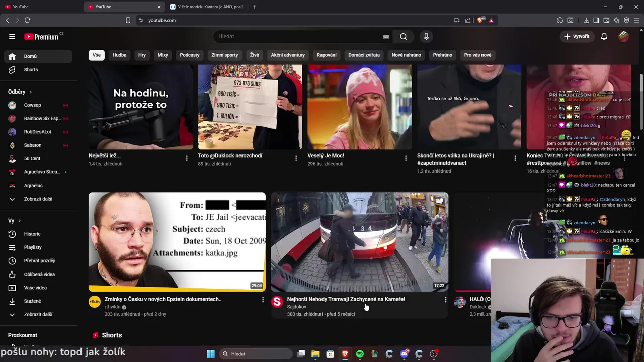644x362 pixels.
Task: Click the share page icon in address bar
Action: pos(468,20)
